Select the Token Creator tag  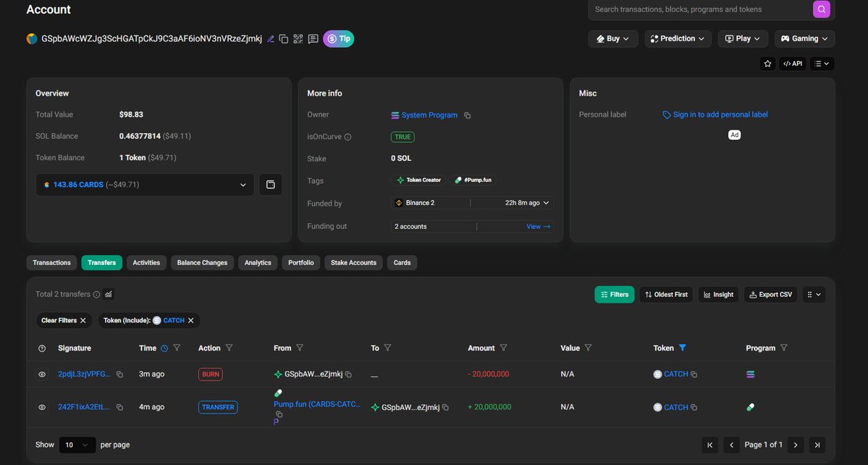coord(418,180)
